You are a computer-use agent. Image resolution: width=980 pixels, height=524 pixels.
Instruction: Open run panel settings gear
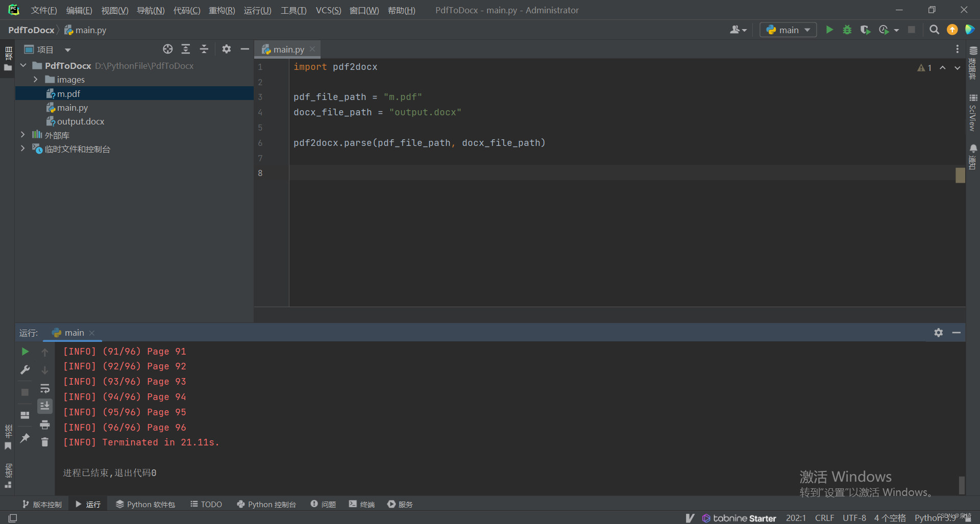(939, 332)
